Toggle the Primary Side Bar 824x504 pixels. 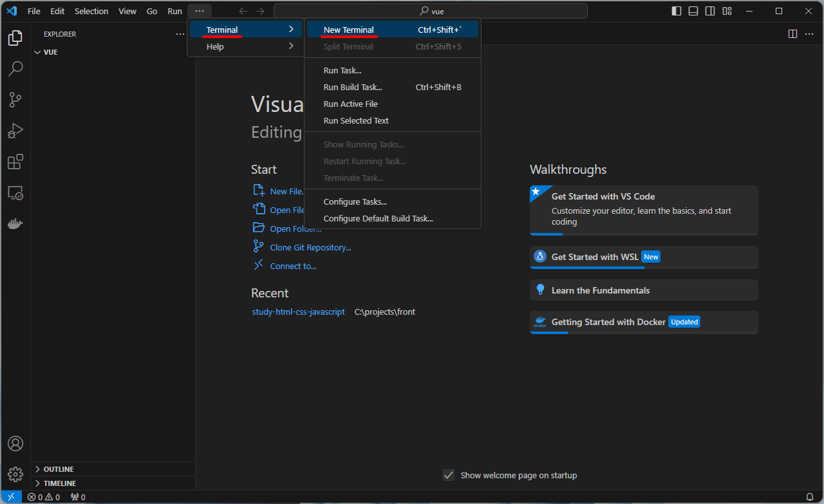pyautogui.click(x=677, y=11)
